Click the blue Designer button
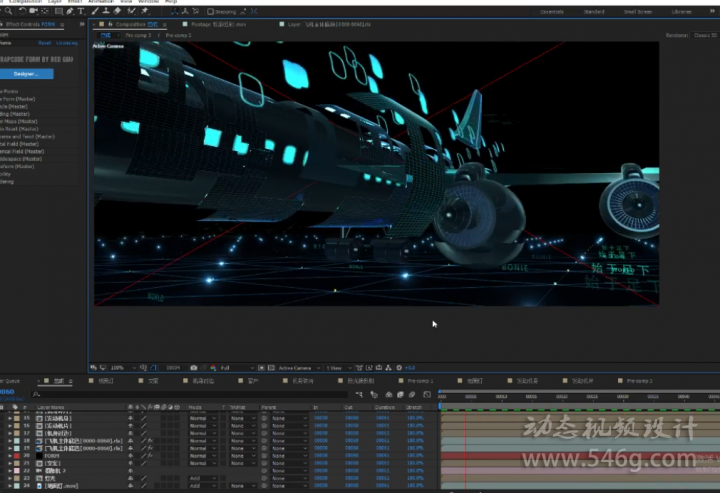720x493 pixels. (x=26, y=74)
